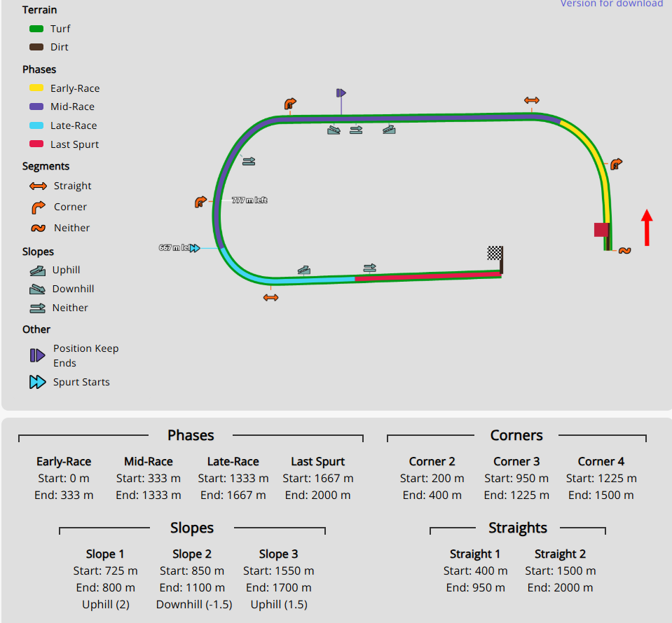
Task: Click the downhill icon under the top straight
Action: pos(334,130)
